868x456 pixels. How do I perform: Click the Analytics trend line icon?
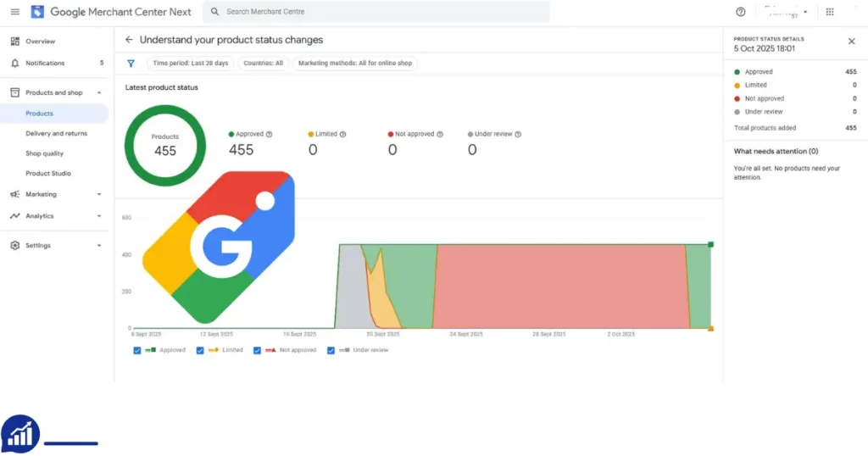tap(15, 216)
